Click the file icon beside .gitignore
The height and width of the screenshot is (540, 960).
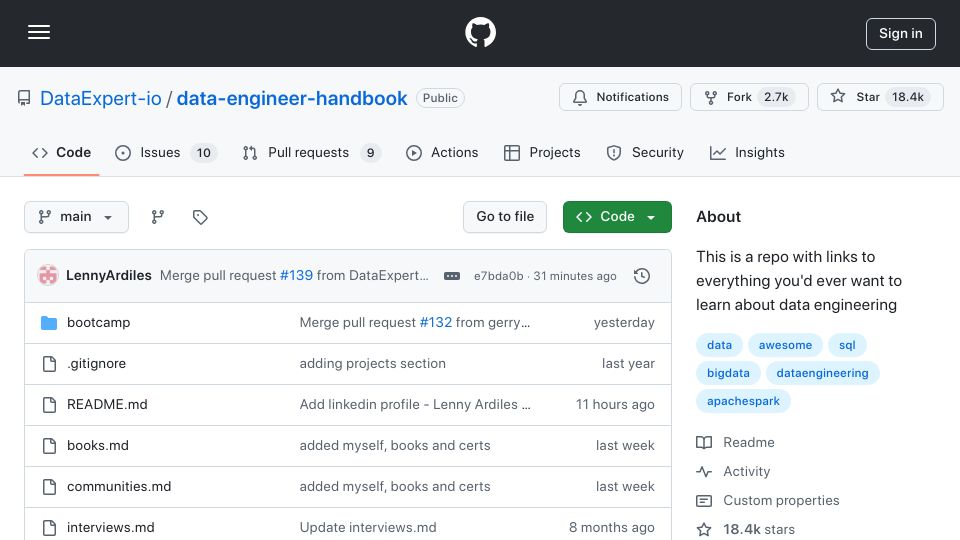pyautogui.click(x=49, y=364)
